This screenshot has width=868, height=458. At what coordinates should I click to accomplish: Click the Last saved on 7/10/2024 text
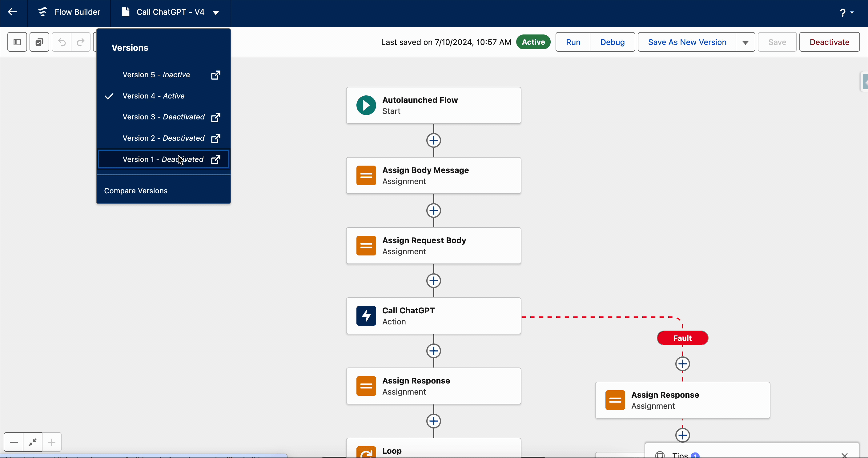click(x=446, y=42)
